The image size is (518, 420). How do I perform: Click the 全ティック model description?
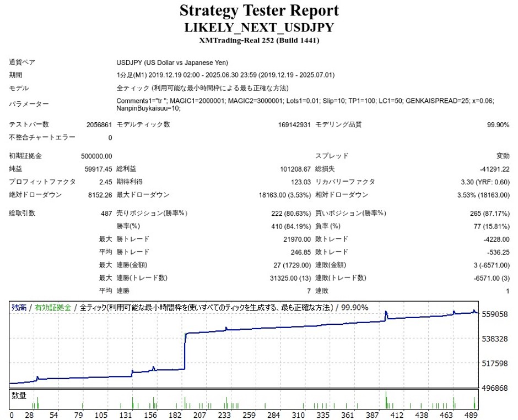[x=202, y=88]
